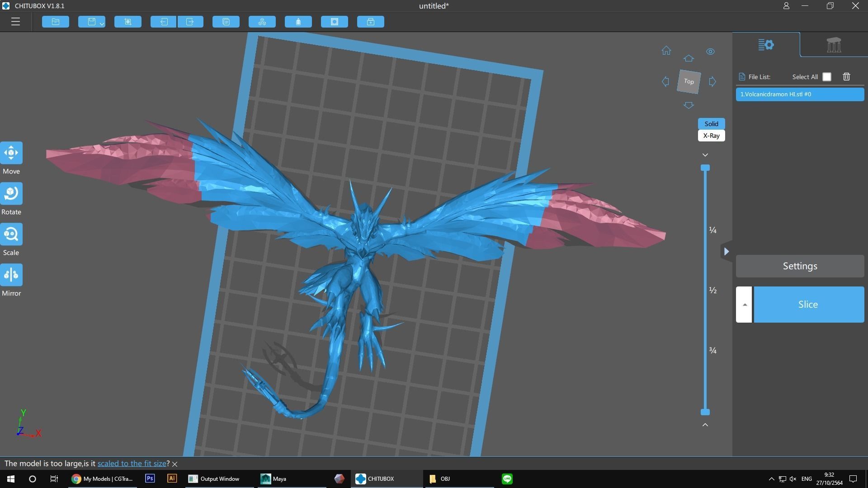
Task: Rotate view up with the up arrow
Action: (689, 58)
